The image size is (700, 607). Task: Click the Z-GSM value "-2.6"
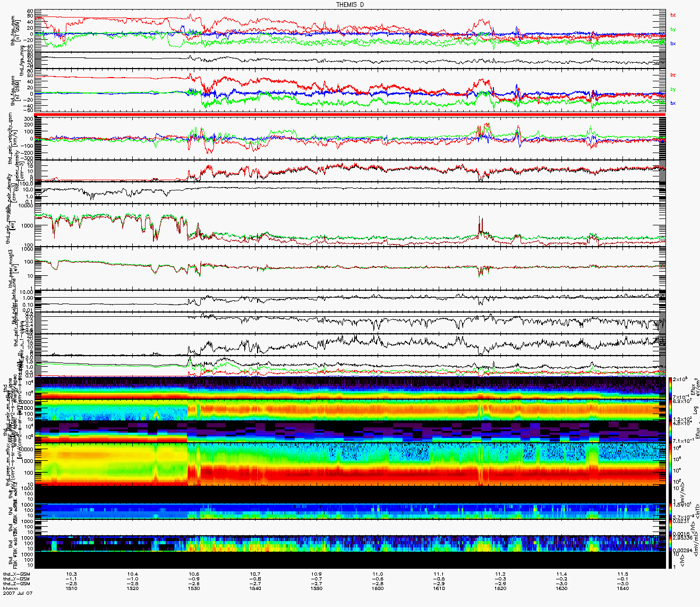194,584
